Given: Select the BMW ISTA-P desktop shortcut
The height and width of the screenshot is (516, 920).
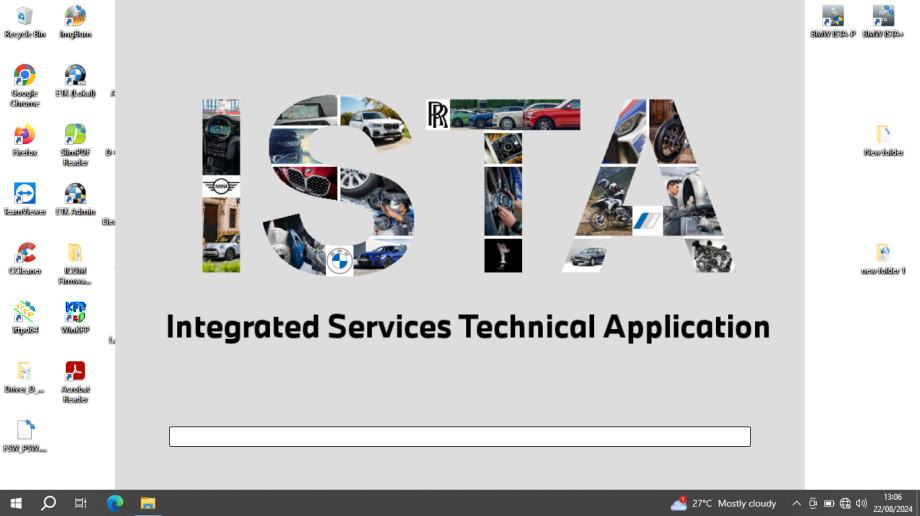Looking at the screenshot, I should 833,22.
